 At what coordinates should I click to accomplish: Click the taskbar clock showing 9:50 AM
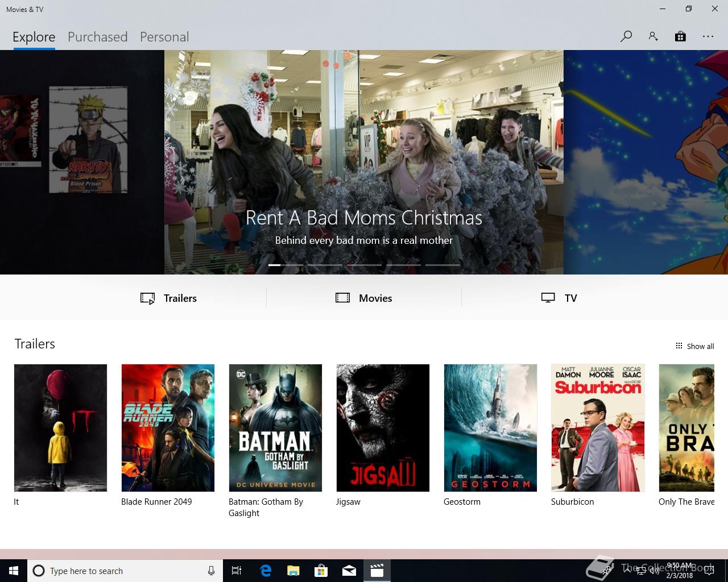point(680,571)
